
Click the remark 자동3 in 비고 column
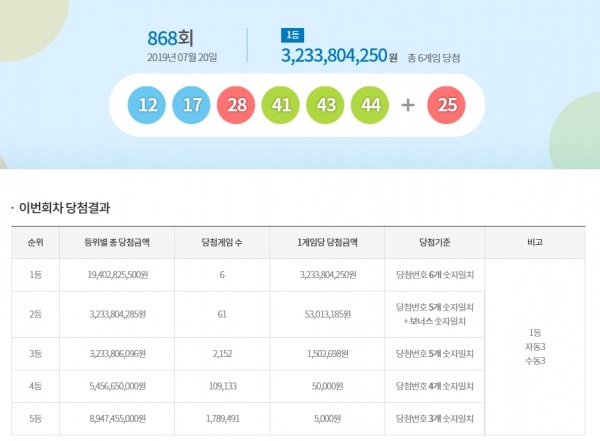(535, 347)
